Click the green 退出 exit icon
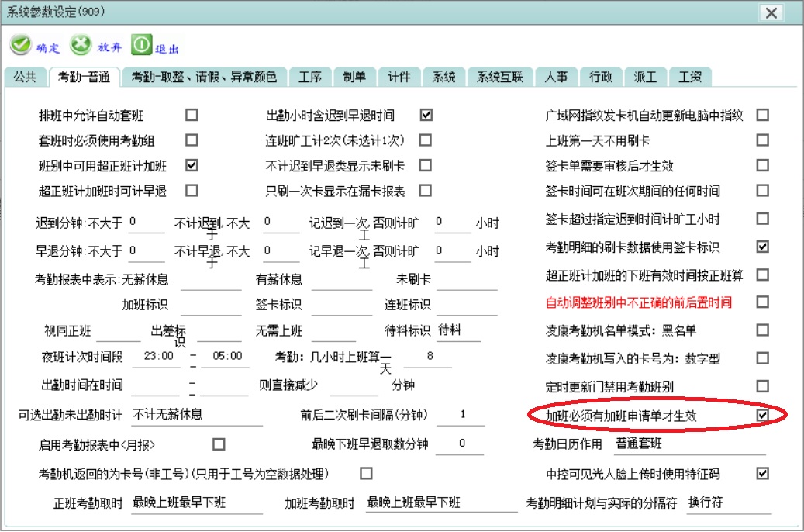This screenshot has height=532, width=804. (x=141, y=46)
